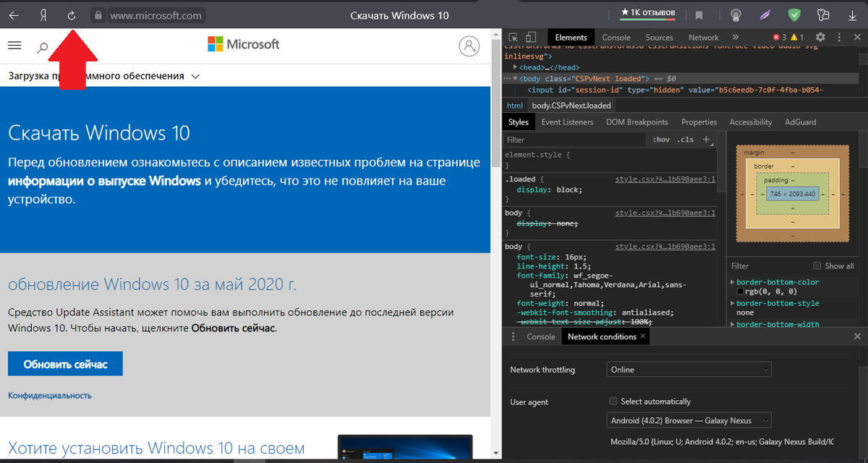The width and height of the screenshot is (868, 463).
Task: Open DevTools settings gear
Action: [x=820, y=37]
